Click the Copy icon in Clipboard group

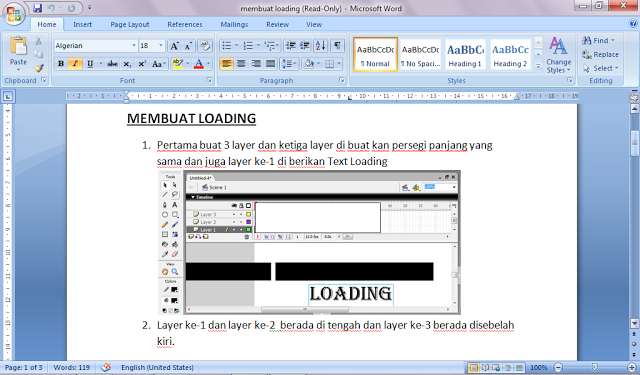coord(38,54)
